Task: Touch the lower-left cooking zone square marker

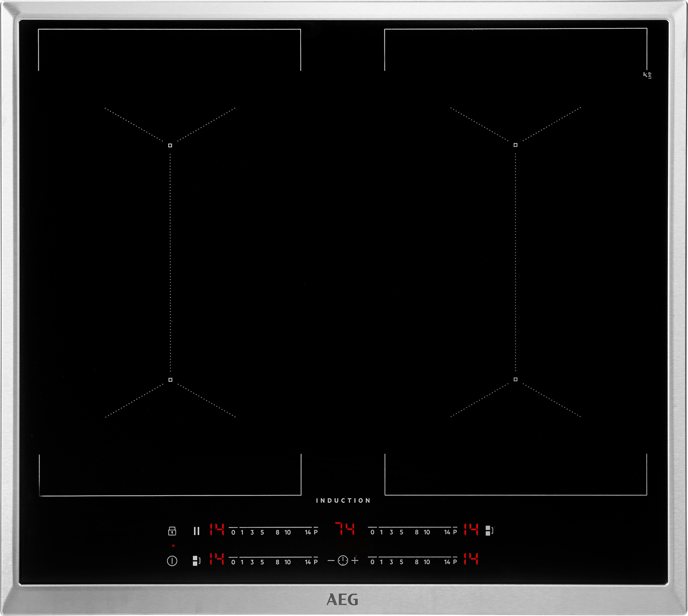Action: 170,380
